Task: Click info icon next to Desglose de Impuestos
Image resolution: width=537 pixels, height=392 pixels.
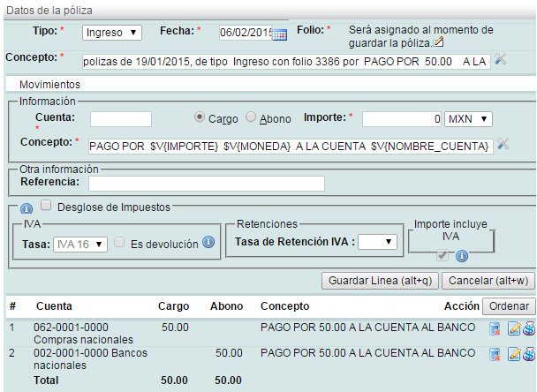Action: click(x=26, y=208)
